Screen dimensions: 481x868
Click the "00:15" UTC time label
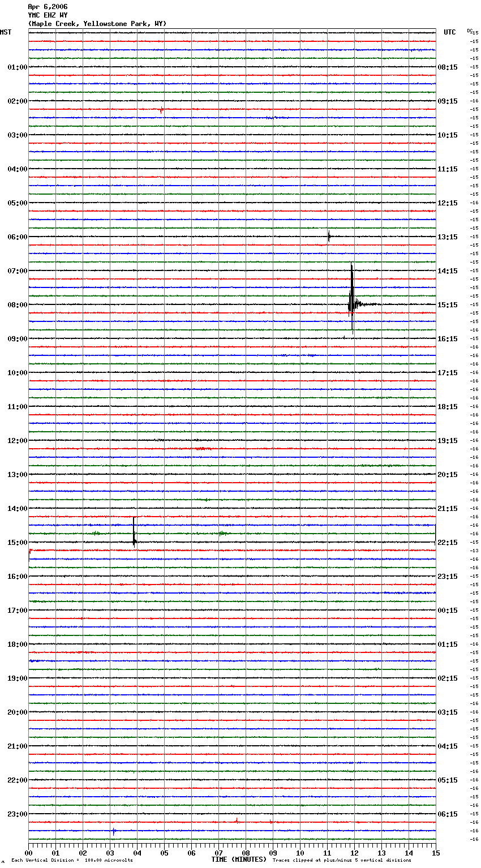(448, 611)
